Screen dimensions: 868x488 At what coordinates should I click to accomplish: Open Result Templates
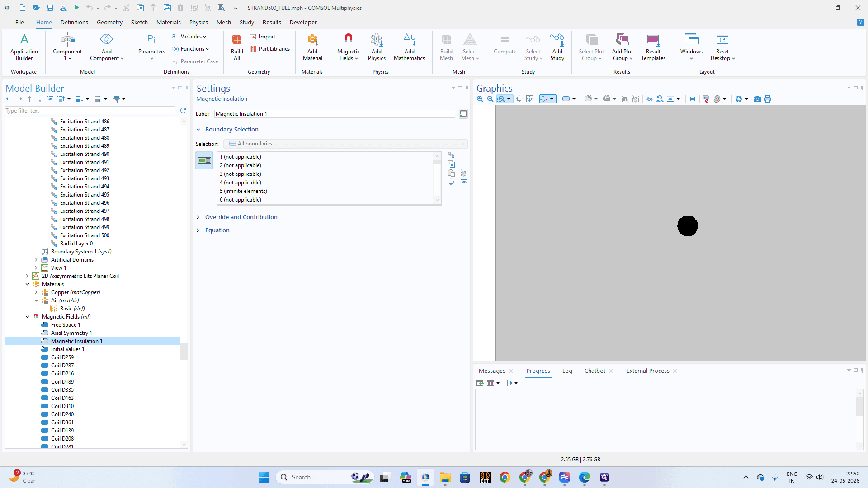[653, 47]
